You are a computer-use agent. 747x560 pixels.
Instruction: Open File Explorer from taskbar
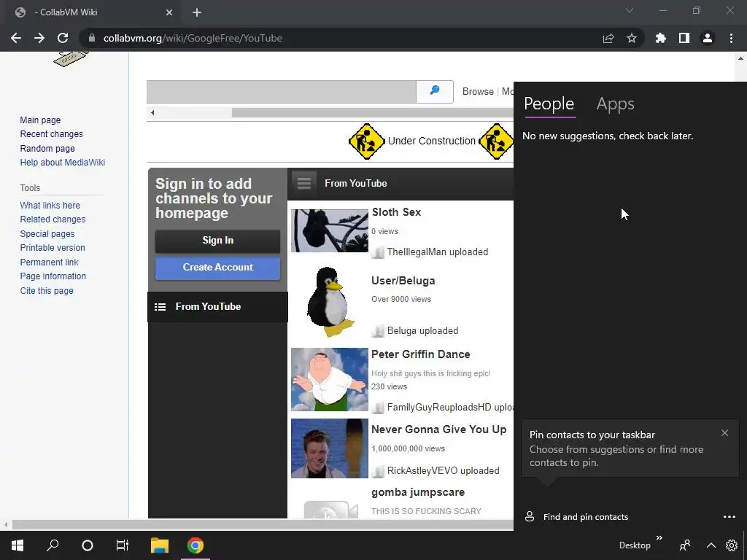[160, 545]
